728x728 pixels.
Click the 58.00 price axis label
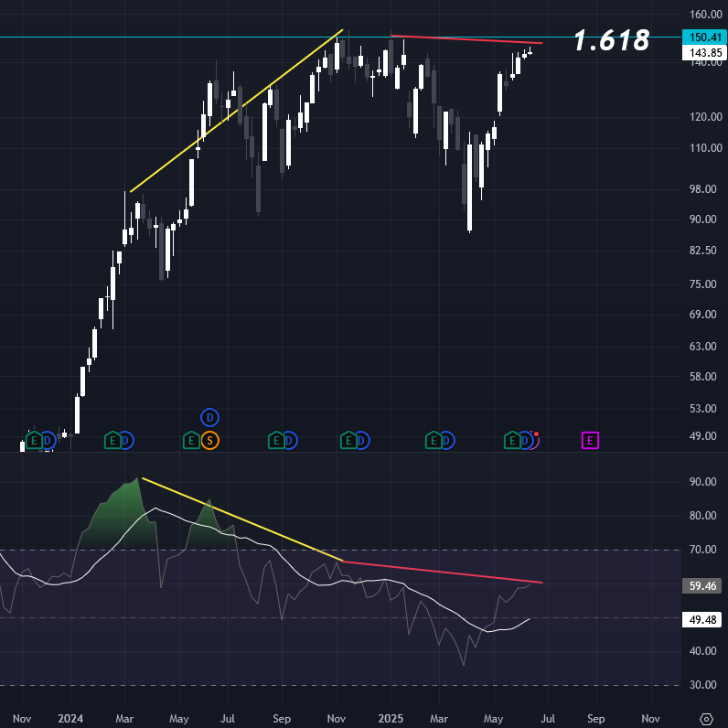click(703, 377)
